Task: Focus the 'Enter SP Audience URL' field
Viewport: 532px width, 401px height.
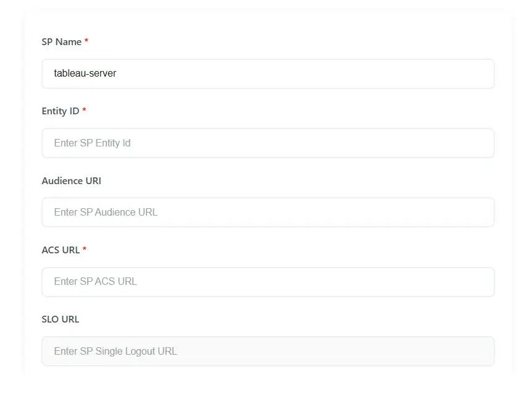Action: 268,212
